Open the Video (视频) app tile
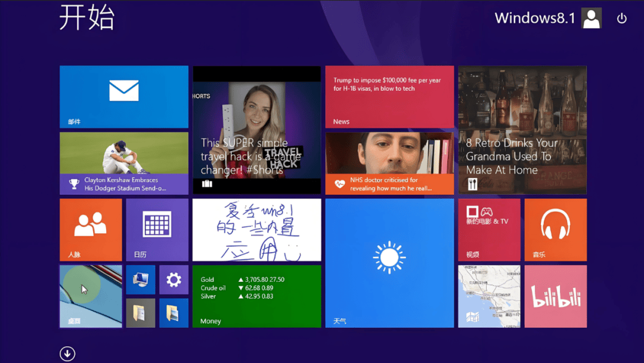The image size is (644, 363). tap(489, 229)
